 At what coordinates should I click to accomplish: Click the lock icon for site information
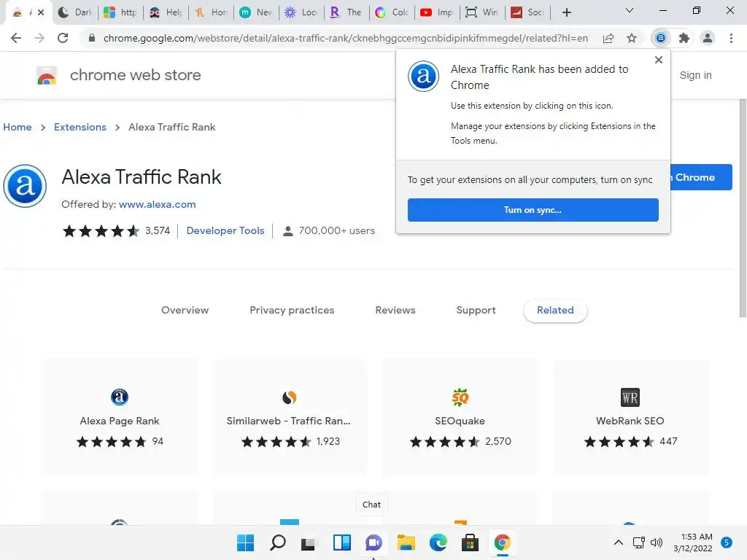(x=92, y=38)
